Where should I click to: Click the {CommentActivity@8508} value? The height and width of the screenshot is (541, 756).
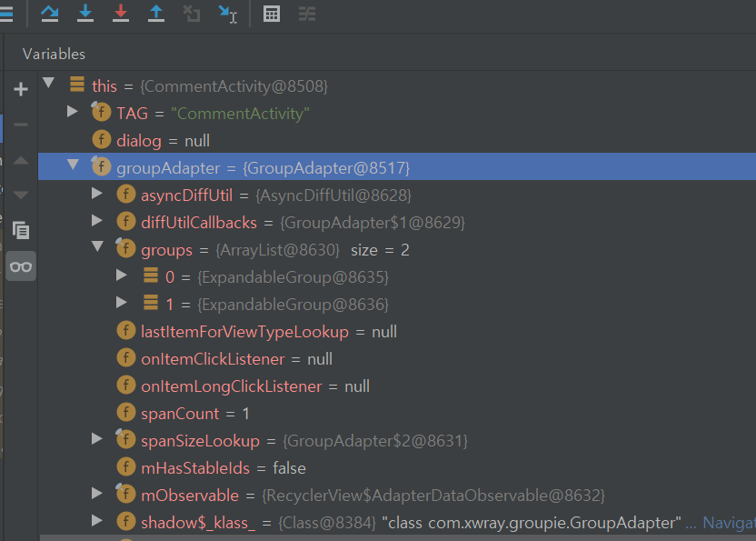(x=234, y=86)
